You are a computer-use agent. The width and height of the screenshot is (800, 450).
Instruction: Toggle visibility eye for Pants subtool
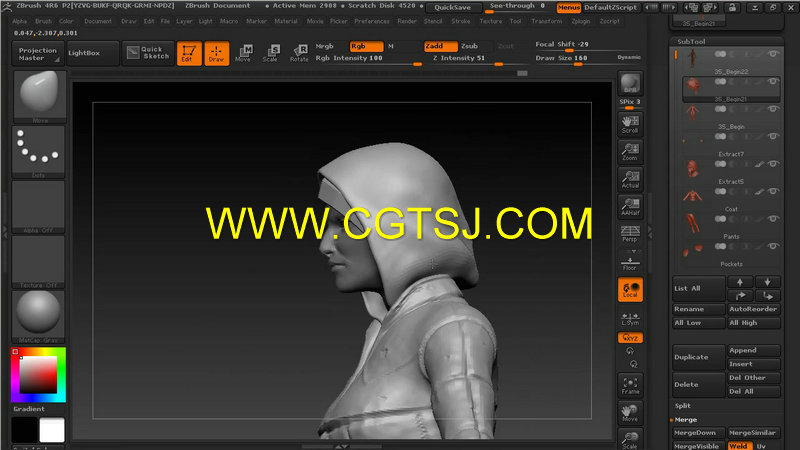(x=773, y=219)
